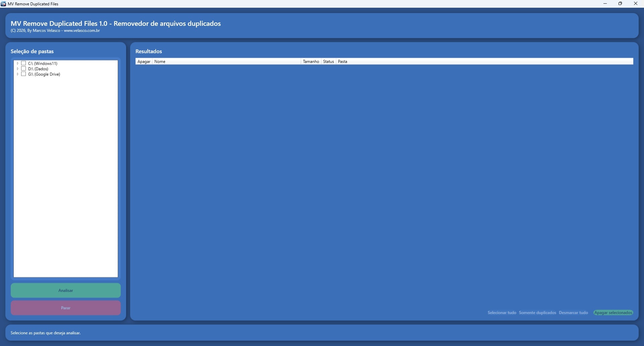Tick the C:\ (Windows11) drive checkbox
This screenshot has width=644, height=346.
[x=24, y=63]
